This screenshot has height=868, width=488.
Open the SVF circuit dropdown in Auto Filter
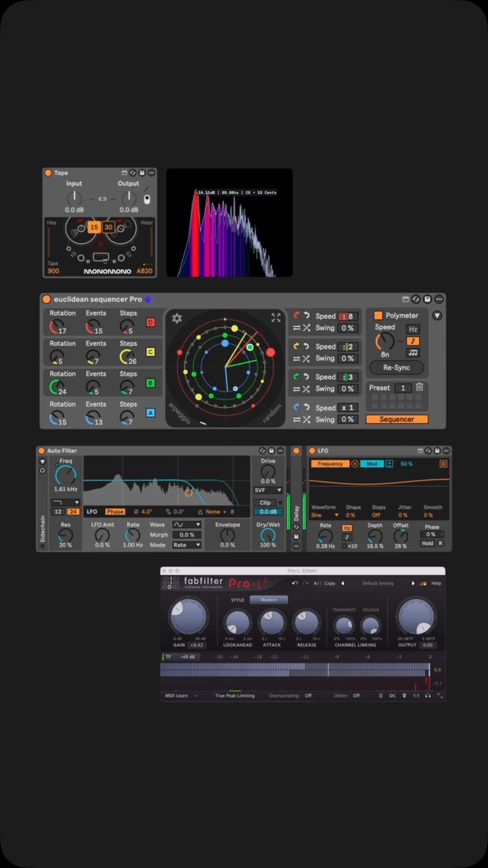pos(268,490)
